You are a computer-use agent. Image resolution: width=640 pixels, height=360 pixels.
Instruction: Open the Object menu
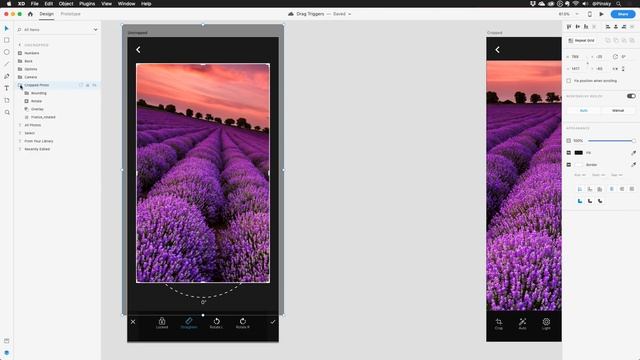(x=66, y=4)
